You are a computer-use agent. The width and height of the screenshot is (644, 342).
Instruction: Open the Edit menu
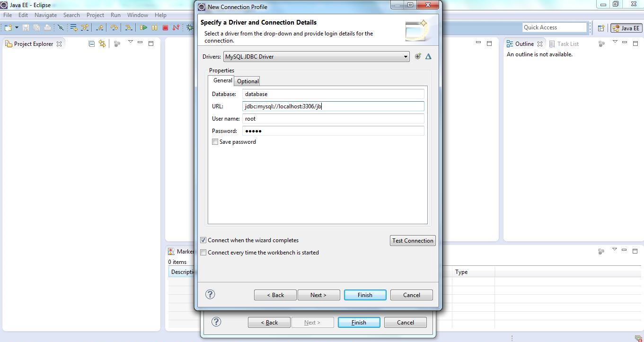[23, 15]
